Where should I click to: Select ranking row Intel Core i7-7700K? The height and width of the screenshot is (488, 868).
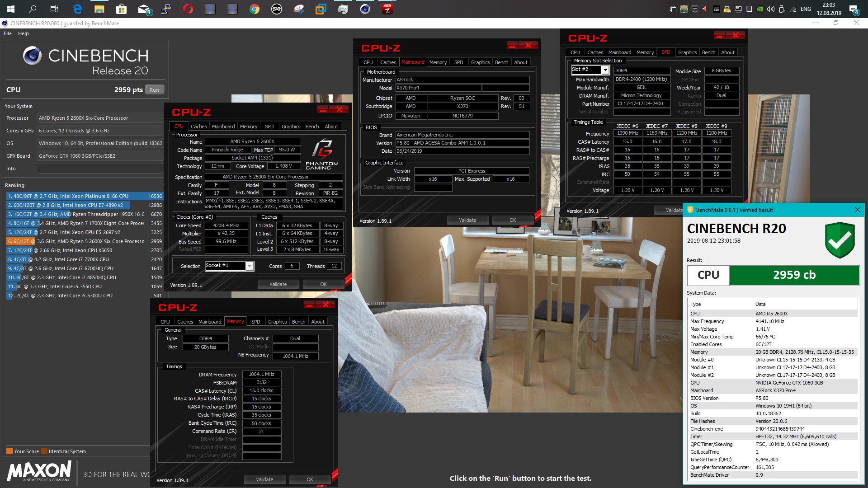(x=84, y=259)
